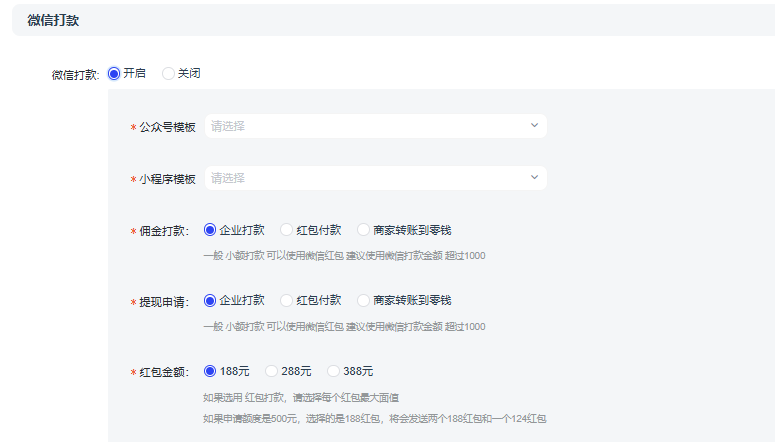Viewport: 775px width, 442px height.
Task: Set 红包金额 to 188元
Action: [x=210, y=371]
